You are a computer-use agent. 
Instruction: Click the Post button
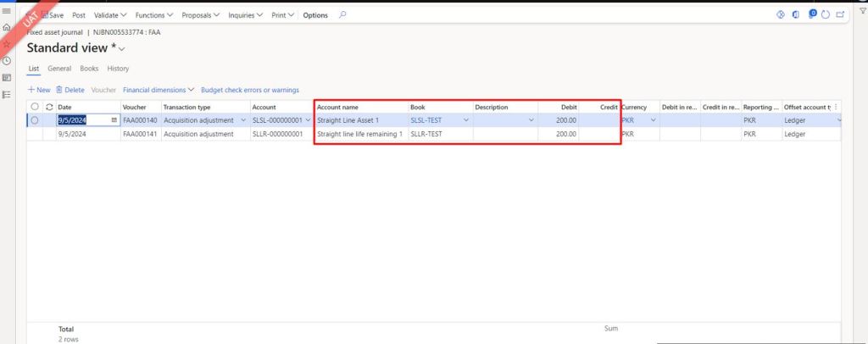pyautogui.click(x=79, y=15)
